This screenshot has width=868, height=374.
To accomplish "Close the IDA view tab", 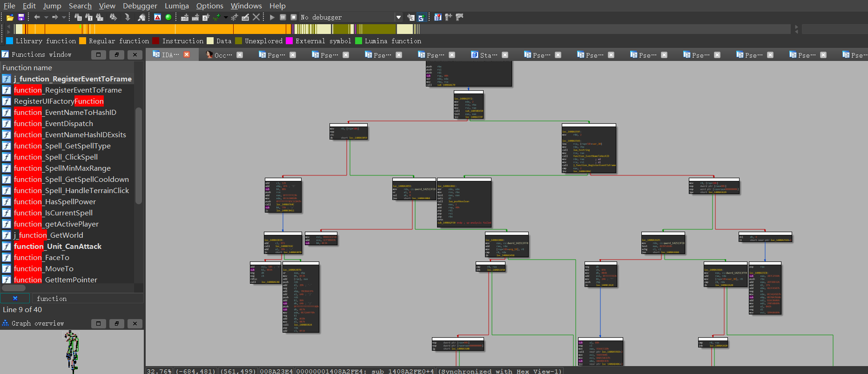I will [x=187, y=54].
